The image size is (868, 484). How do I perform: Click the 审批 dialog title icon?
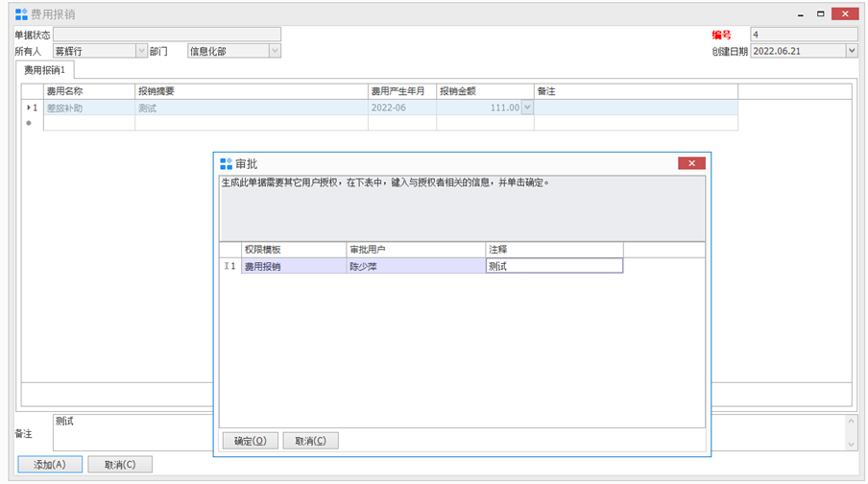click(227, 164)
